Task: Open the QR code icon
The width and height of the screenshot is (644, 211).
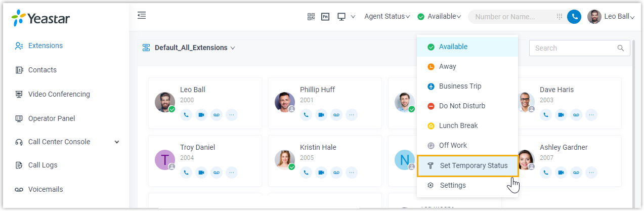Action: [x=311, y=17]
